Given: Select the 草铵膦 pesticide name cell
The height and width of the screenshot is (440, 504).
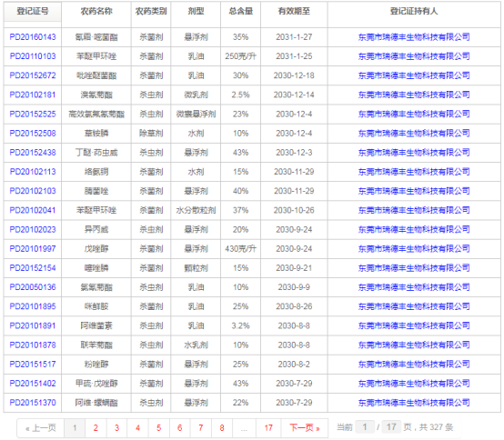Looking at the screenshot, I should [96, 134].
